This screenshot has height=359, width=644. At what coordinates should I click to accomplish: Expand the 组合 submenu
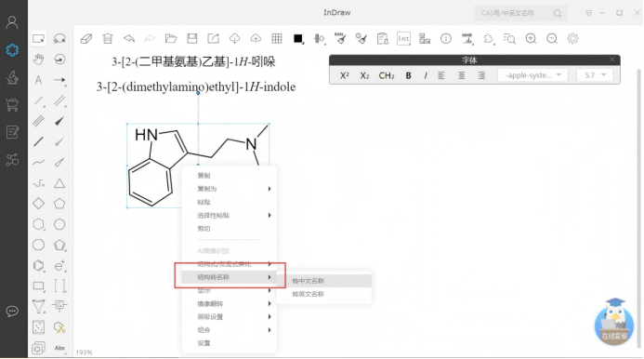click(x=230, y=330)
